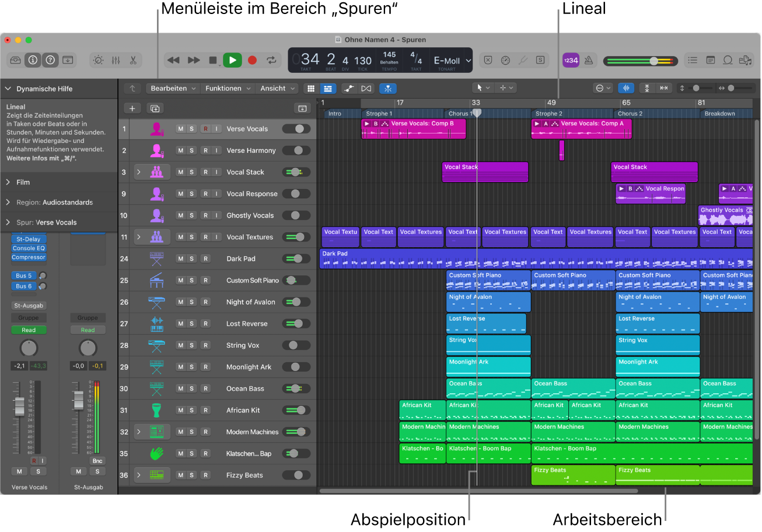Viewport: 762px width, 532px height.
Task: Collapse the Dynamische Hilfe section
Action: (x=8, y=89)
